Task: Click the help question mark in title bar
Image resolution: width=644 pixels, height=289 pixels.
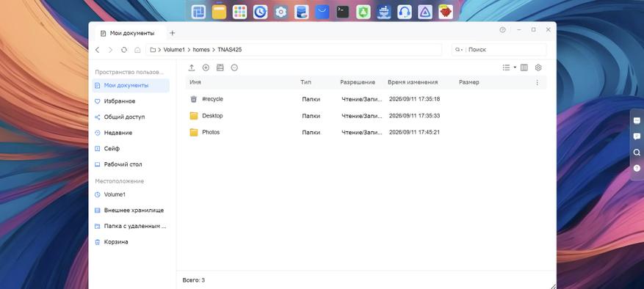Action: [502, 30]
